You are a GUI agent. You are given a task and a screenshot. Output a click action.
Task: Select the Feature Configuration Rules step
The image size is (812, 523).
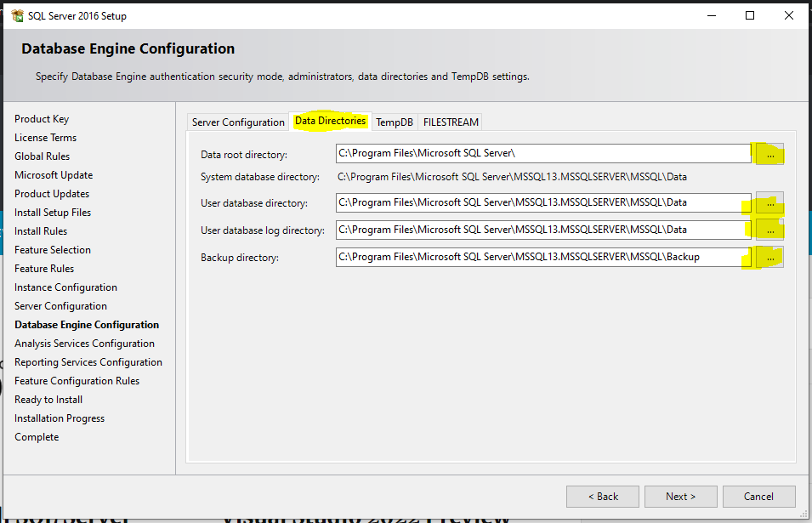(77, 381)
